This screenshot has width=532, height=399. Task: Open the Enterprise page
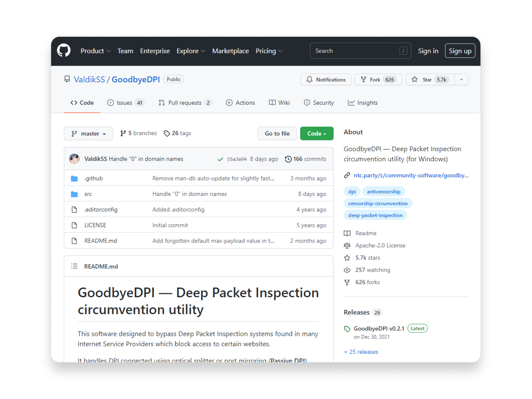(155, 51)
